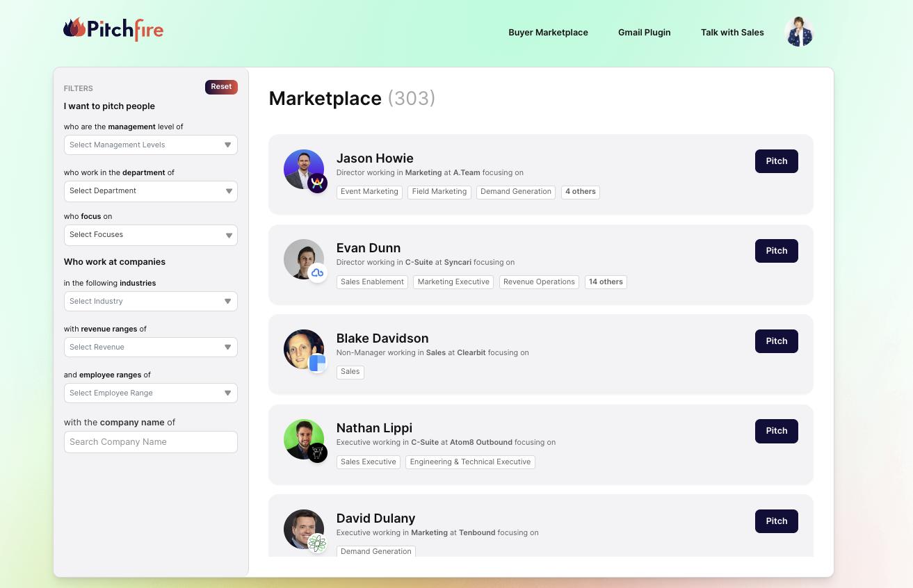Click the Marketplace (303) heading
Image resolution: width=913 pixels, height=588 pixels.
click(x=353, y=99)
